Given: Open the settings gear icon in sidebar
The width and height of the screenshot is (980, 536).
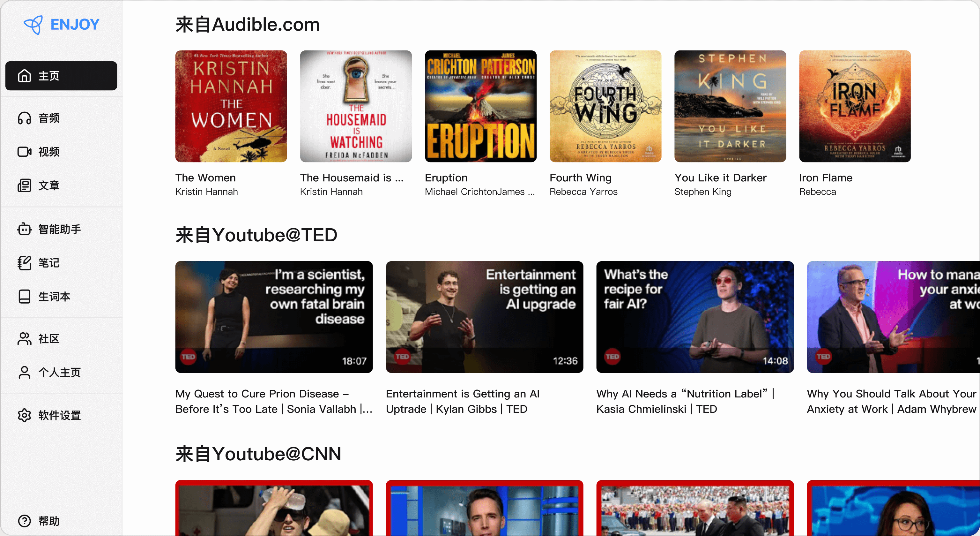Looking at the screenshot, I should (x=24, y=415).
